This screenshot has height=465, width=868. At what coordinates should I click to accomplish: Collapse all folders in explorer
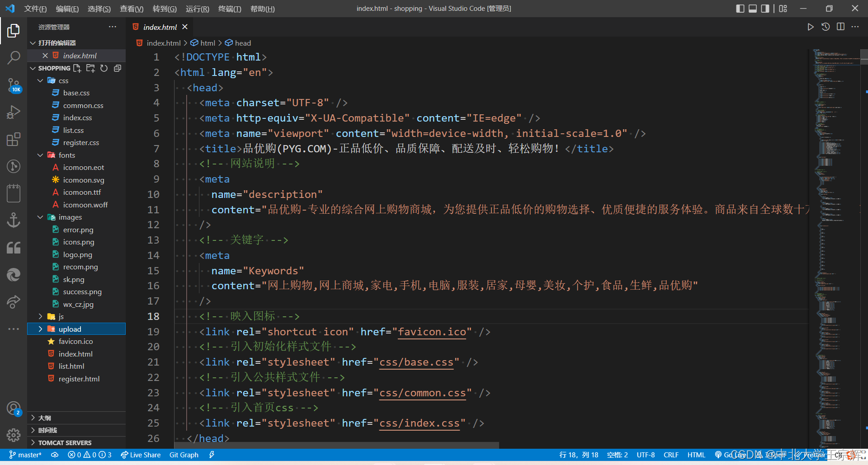[x=118, y=68]
